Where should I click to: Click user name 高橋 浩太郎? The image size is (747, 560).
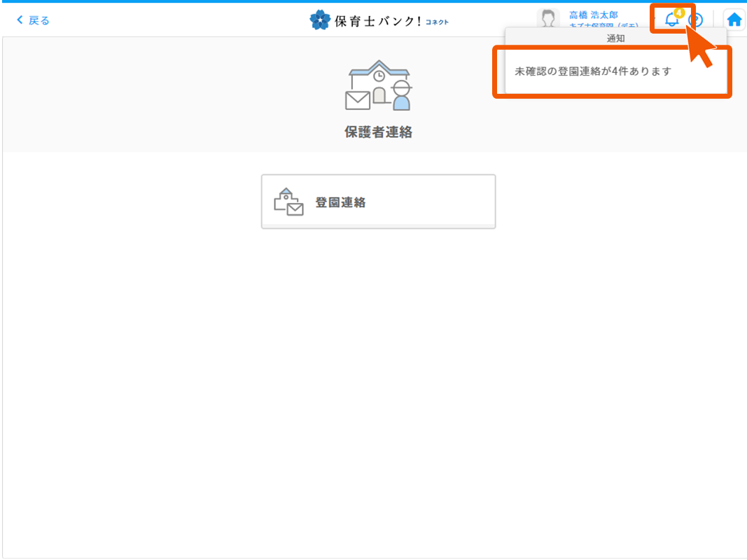pyautogui.click(x=593, y=15)
